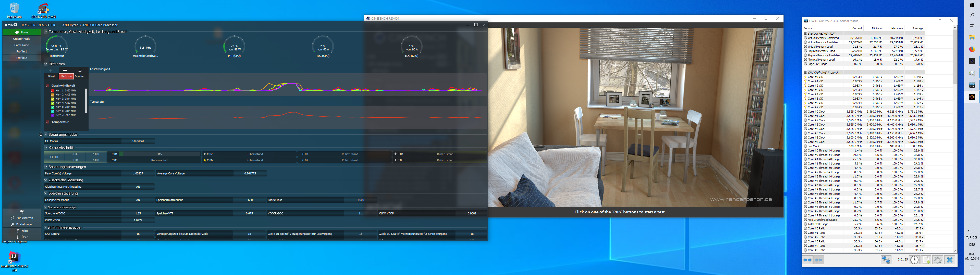This screenshot has width=980, height=275.
Task: Click the blue X close-sensors icon
Action: [x=950, y=260]
